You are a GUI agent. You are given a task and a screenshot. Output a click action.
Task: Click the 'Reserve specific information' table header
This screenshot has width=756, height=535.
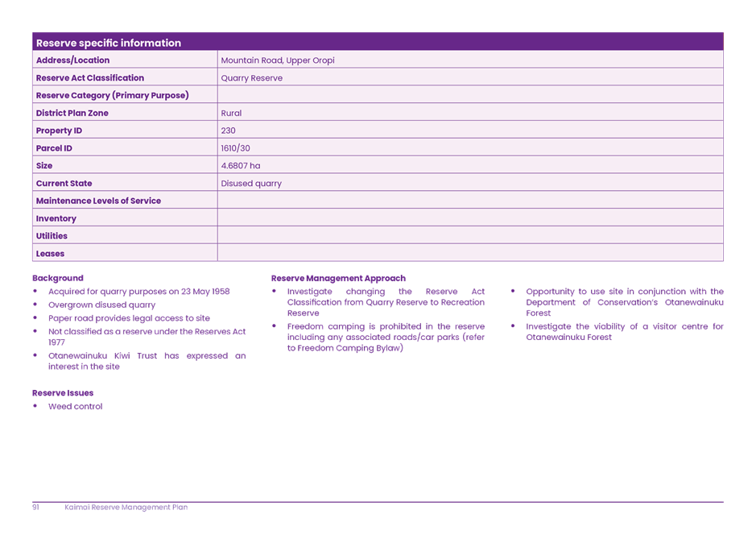109,43
